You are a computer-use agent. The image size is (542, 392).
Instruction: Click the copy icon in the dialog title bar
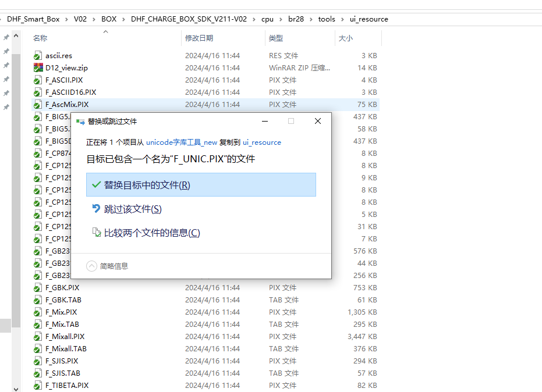(x=80, y=122)
